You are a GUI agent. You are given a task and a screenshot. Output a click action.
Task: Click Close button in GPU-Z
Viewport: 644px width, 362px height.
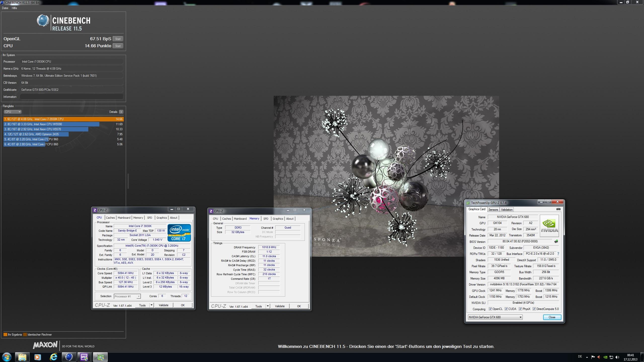click(552, 317)
